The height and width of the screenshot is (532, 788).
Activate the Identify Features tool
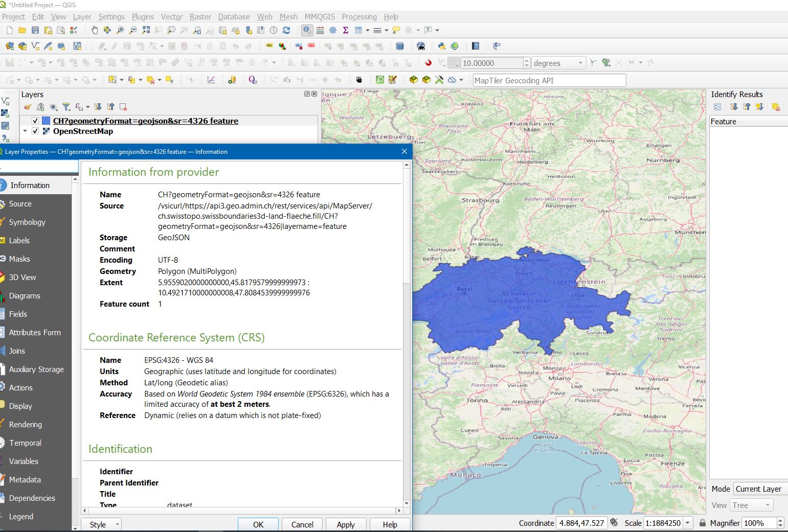pyautogui.click(x=307, y=30)
